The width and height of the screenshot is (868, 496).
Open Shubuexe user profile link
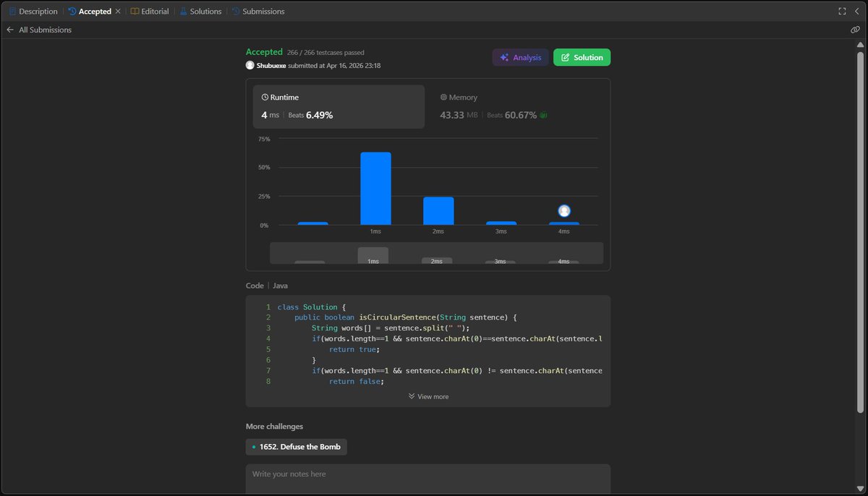click(272, 65)
